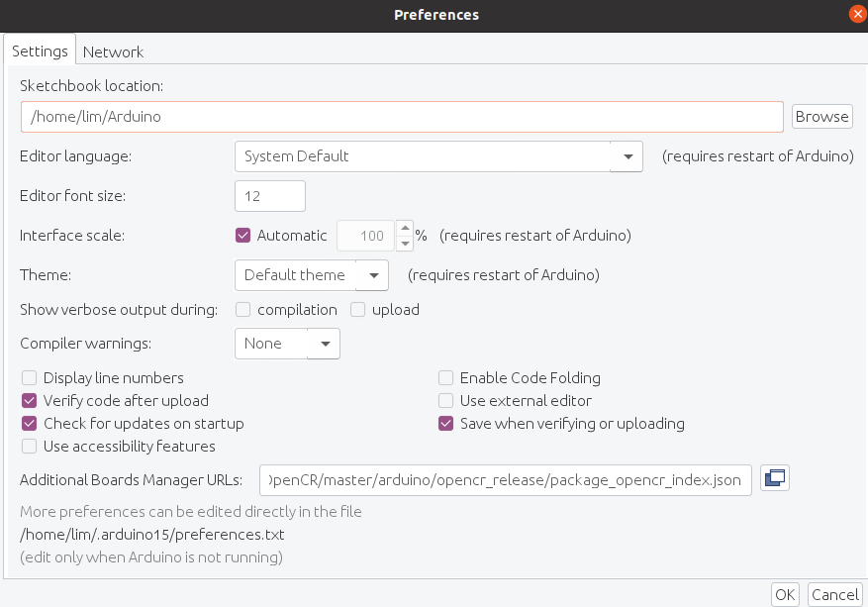Enable Code Folding checkbox
Screen dimensions: 868x607
pos(446,378)
